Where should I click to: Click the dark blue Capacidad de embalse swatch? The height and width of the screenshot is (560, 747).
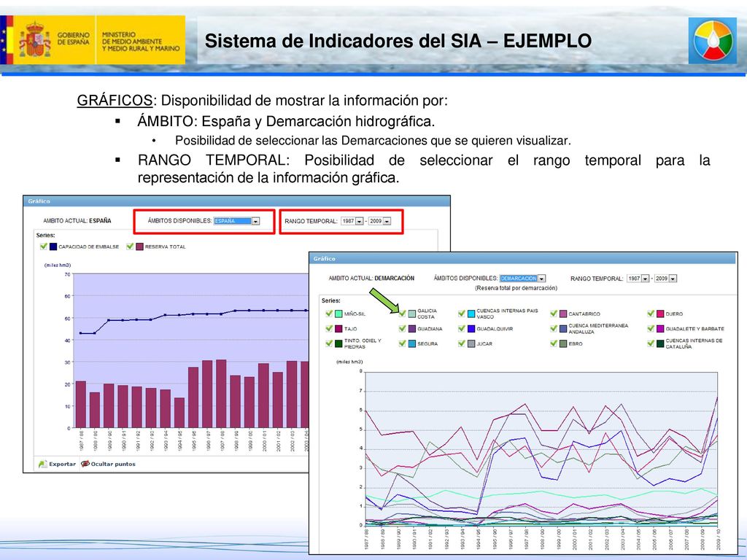(53, 246)
